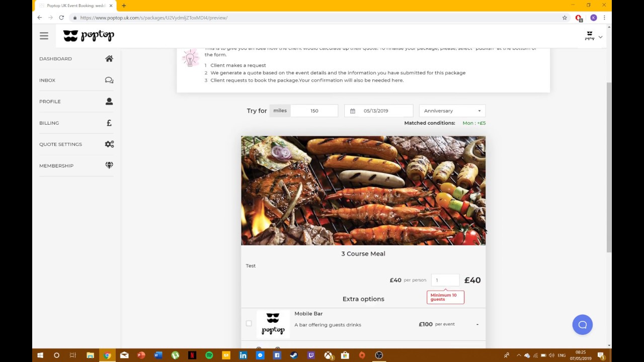Click the Billing pound sign icon
The image size is (644, 362).
(109, 123)
